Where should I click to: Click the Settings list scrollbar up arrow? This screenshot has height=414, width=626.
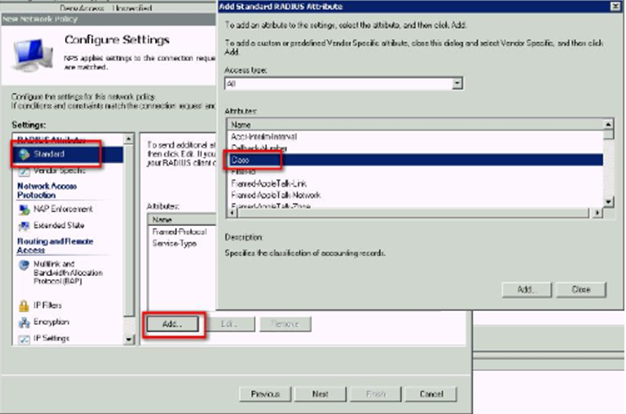point(129,139)
